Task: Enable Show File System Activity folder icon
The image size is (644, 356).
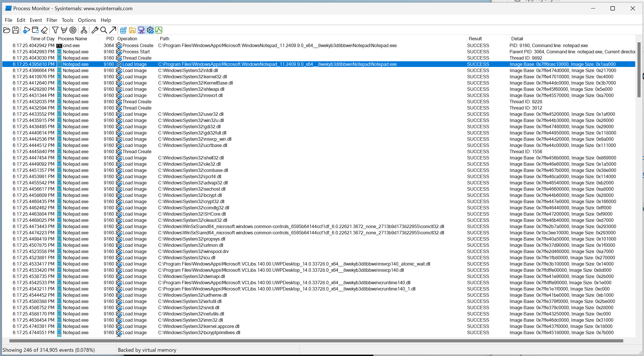Action: (x=132, y=30)
